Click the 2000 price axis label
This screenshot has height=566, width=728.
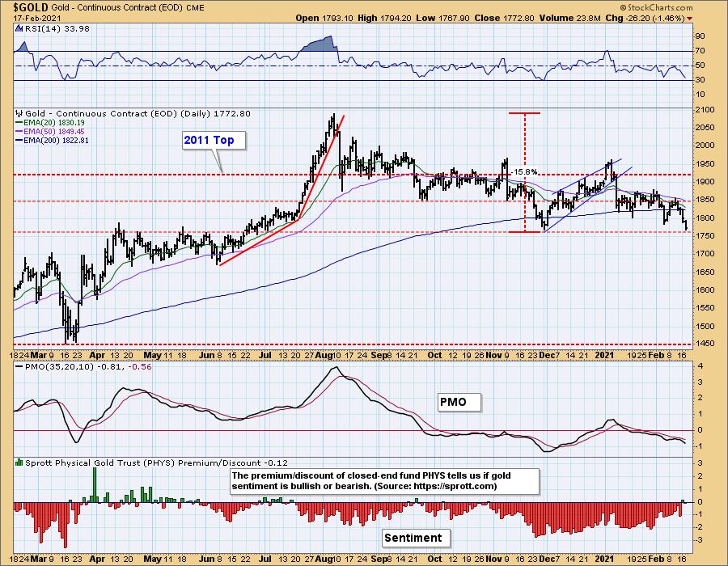point(704,146)
